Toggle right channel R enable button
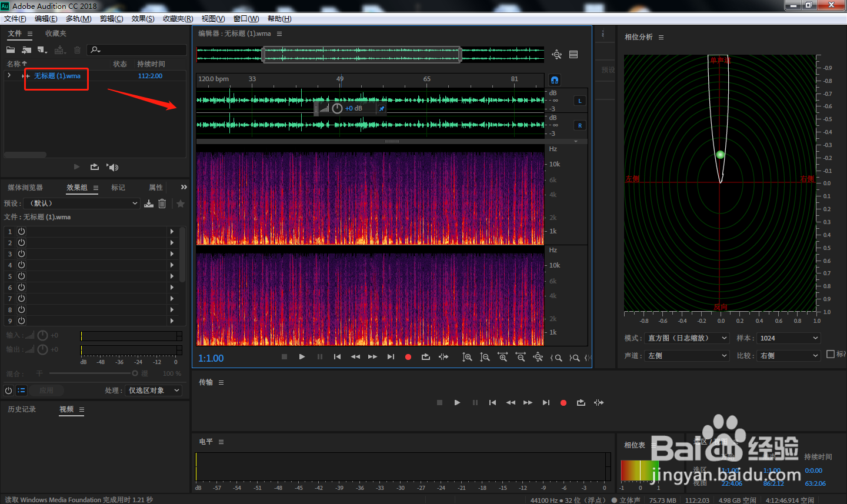This screenshot has width=847, height=504. [580, 125]
